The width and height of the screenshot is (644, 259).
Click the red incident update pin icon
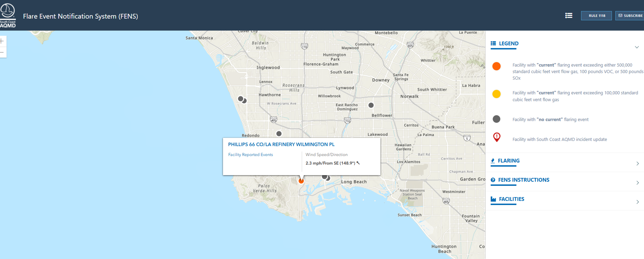pyautogui.click(x=496, y=137)
